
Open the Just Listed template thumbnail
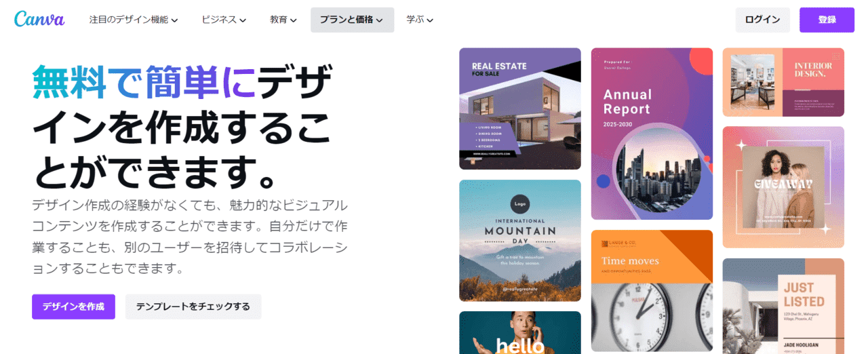[783, 306]
